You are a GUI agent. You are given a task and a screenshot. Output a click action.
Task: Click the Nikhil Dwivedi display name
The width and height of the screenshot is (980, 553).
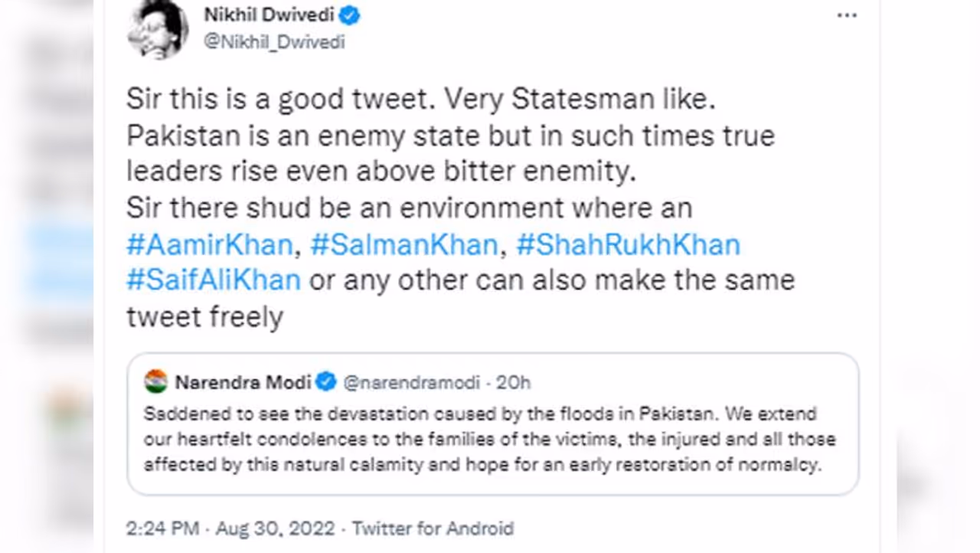click(268, 15)
